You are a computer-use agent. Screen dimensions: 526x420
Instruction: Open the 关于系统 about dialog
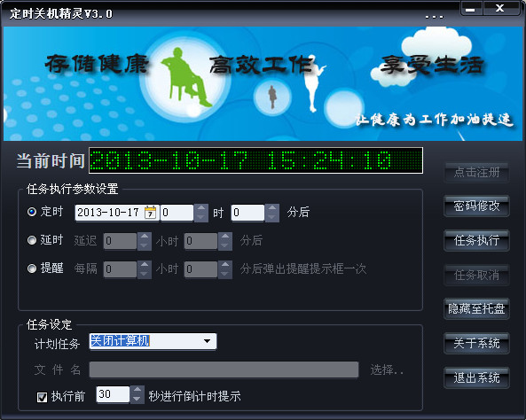coord(476,343)
